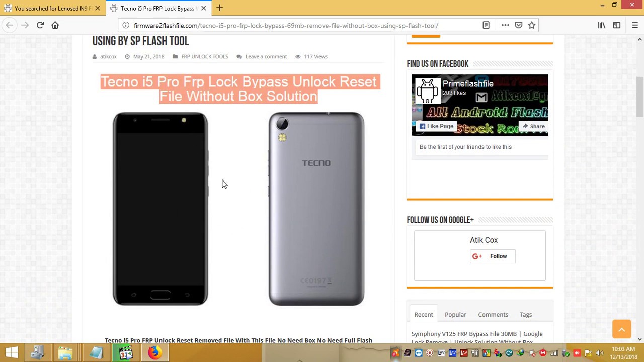Image resolution: width=644 pixels, height=362 pixels.
Task: Open Atik Cox Google+ profile name
Action: tap(484, 240)
